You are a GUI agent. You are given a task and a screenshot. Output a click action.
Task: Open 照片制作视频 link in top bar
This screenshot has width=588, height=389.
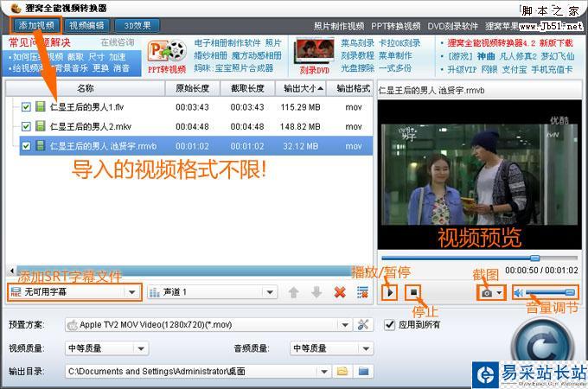click(x=339, y=26)
